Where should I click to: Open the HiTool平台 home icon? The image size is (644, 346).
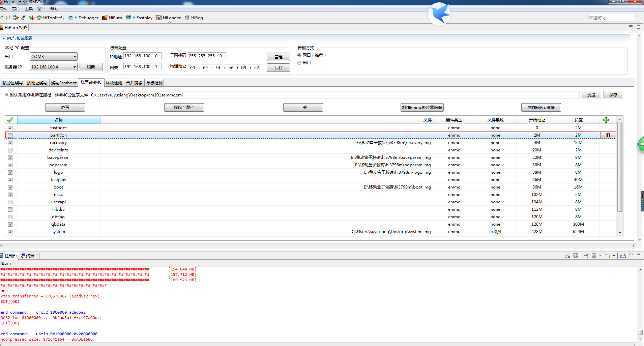(39, 18)
